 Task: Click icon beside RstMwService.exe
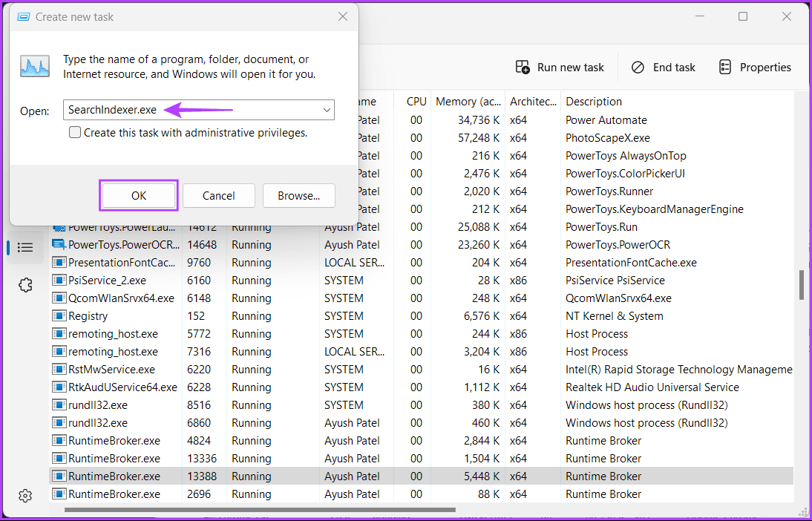59,370
